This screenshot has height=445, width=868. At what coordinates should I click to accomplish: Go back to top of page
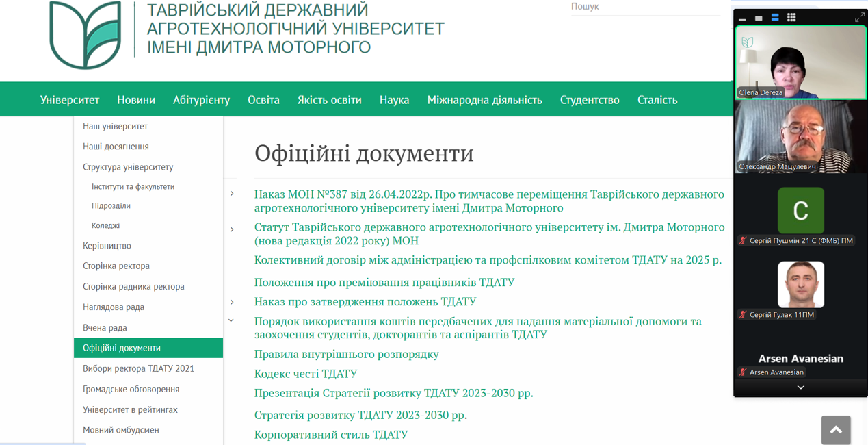tap(836, 430)
